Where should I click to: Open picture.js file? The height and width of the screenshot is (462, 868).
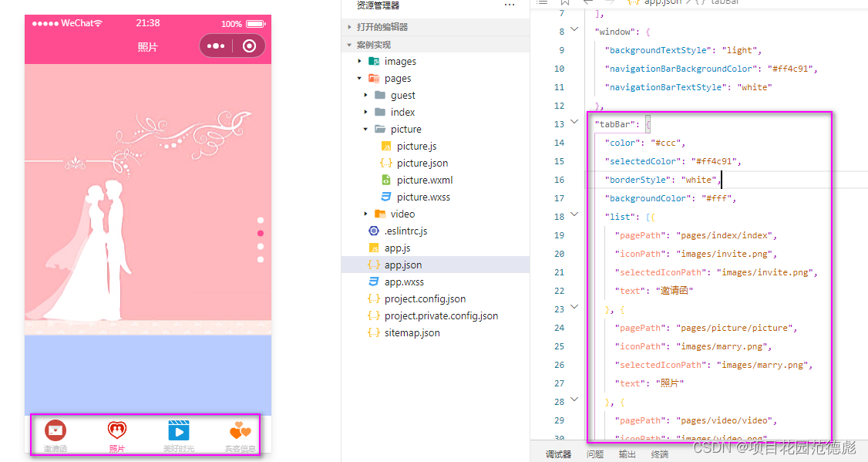click(x=416, y=147)
